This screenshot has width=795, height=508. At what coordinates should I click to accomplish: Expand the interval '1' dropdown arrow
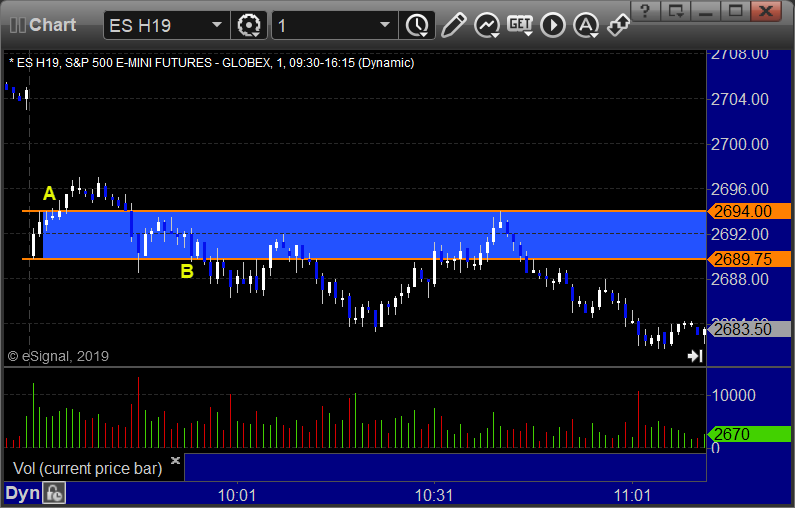pos(385,25)
